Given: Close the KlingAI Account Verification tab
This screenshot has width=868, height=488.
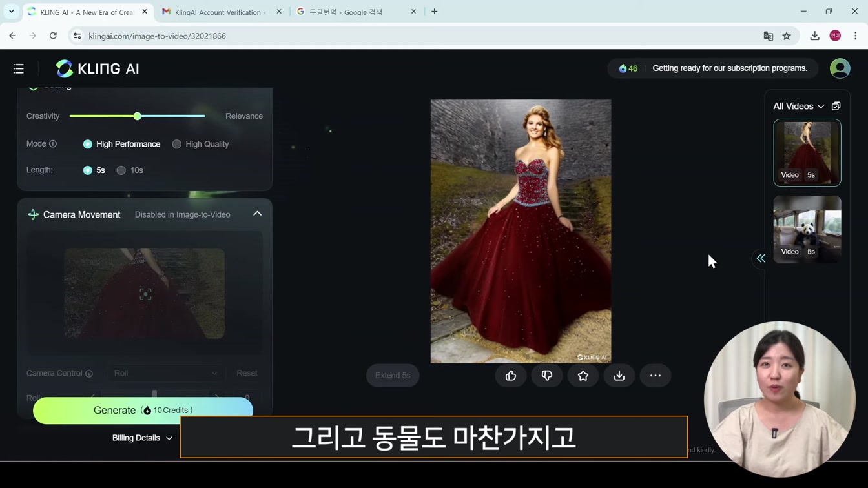Looking at the screenshot, I should tap(279, 12).
